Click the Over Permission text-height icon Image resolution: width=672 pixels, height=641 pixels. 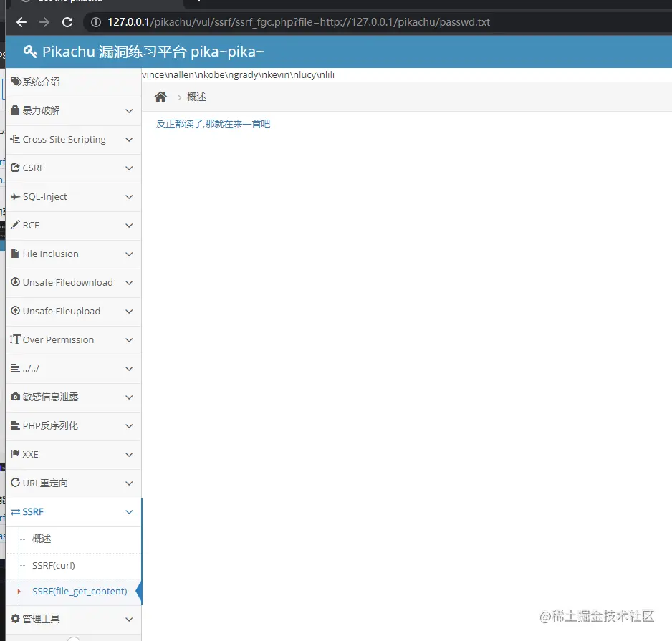[15, 339]
